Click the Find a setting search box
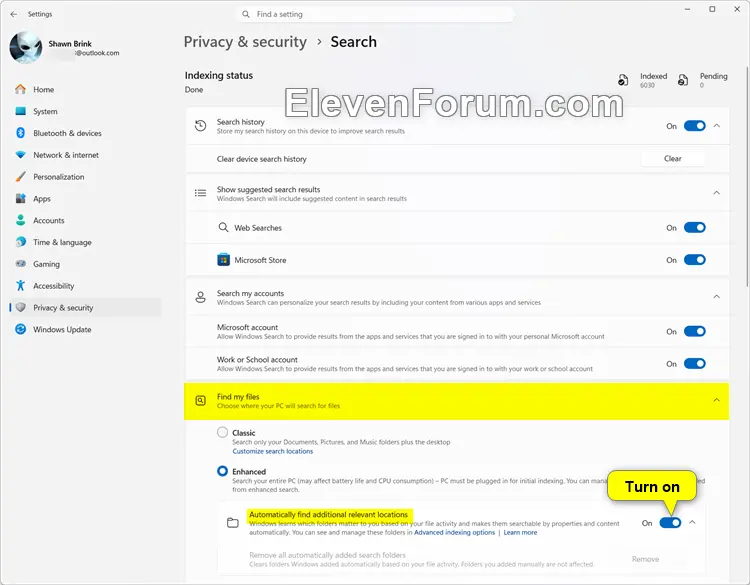The height and width of the screenshot is (585, 750). click(376, 14)
